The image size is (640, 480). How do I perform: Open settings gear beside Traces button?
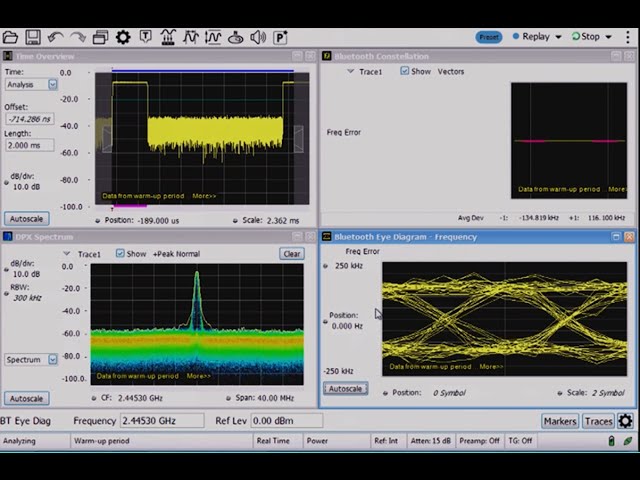(x=626, y=421)
